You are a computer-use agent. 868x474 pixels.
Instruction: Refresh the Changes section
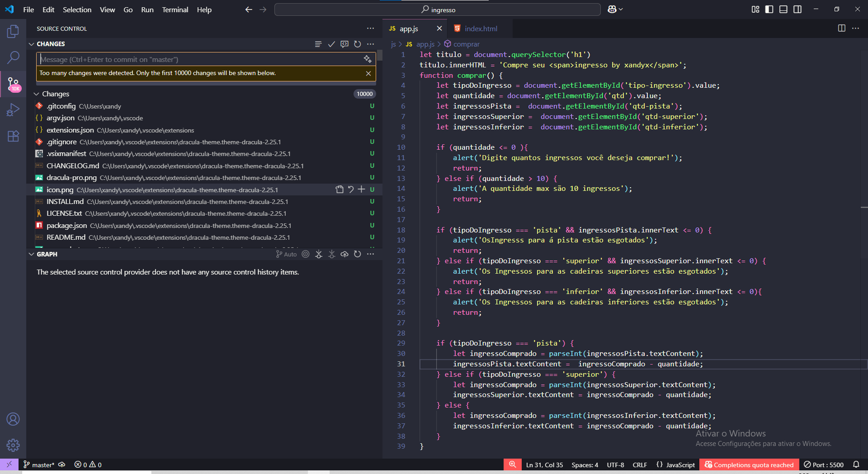(x=358, y=44)
